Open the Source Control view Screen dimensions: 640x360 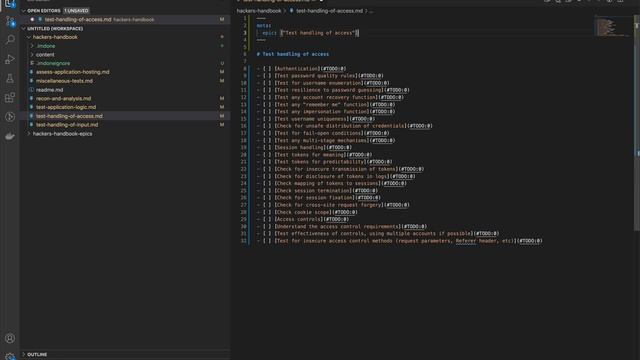10,22
